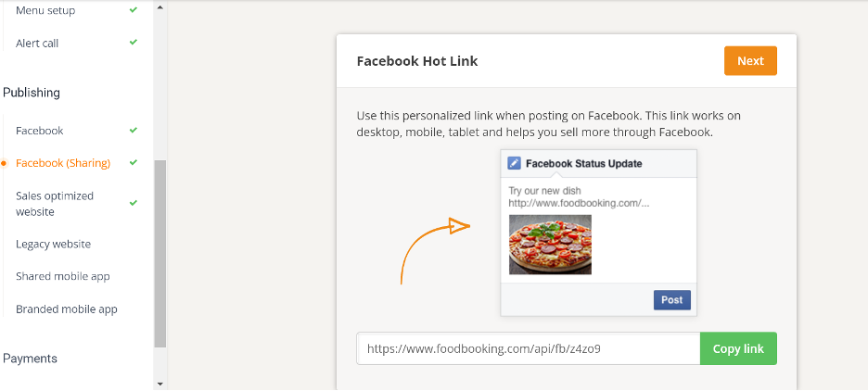Click the sidebar scrollbar up arrow

pos(160,7)
